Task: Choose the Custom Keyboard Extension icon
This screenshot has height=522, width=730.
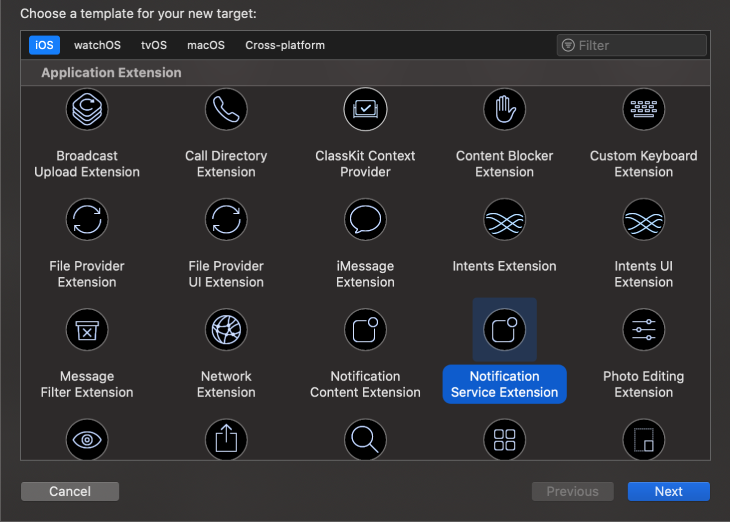Action: click(644, 109)
